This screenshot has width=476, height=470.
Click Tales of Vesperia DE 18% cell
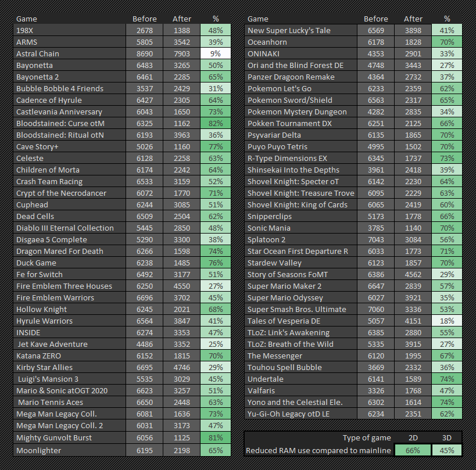tap(447, 321)
